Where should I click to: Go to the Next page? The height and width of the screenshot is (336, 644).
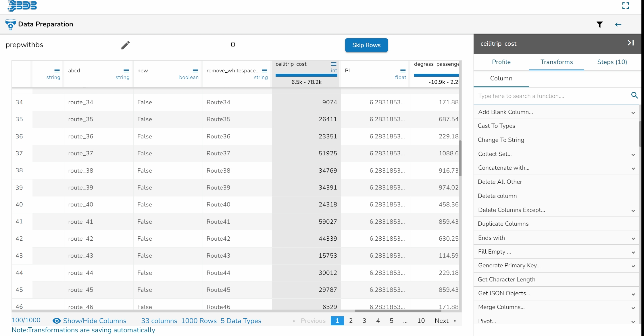click(x=441, y=321)
